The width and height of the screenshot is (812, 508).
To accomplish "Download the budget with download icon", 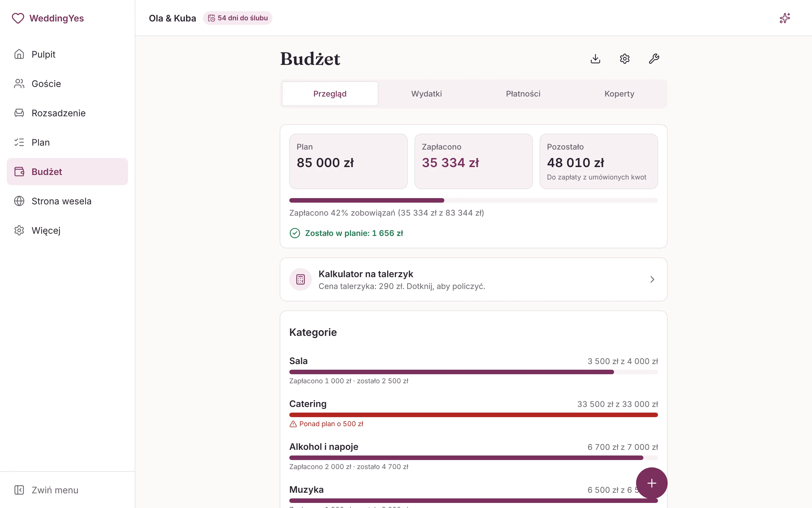I will (x=595, y=59).
